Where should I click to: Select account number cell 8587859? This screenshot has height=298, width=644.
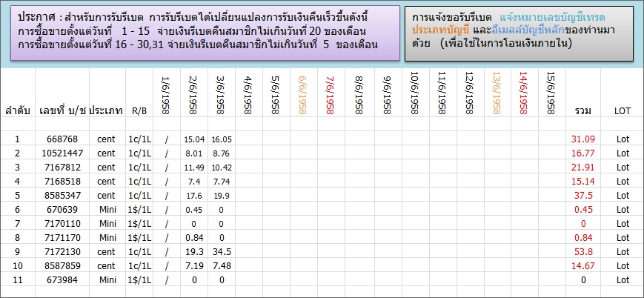(x=62, y=266)
